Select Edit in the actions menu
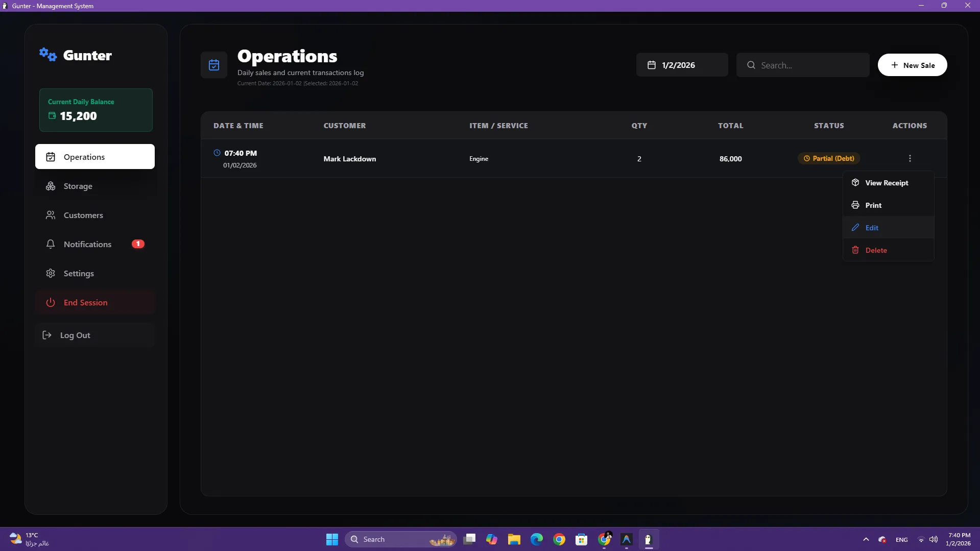The image size is (980, 551). point(888,228)
